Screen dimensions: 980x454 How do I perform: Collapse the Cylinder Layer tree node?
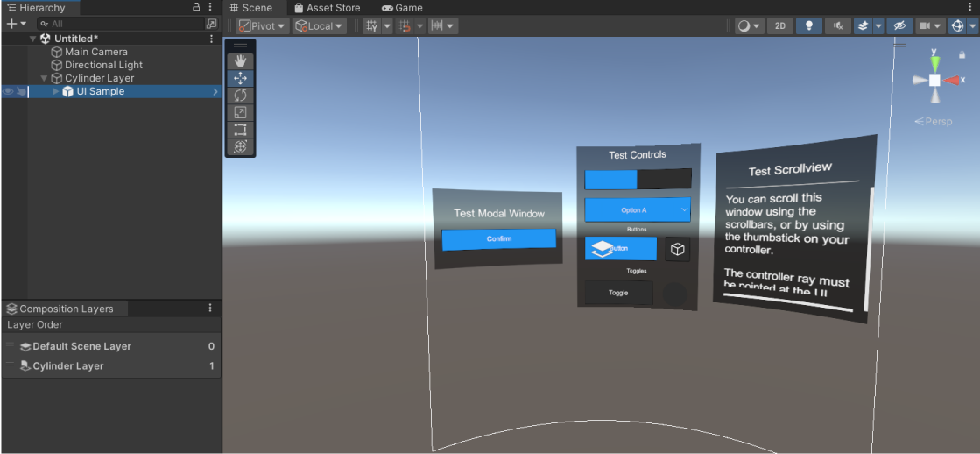(x=45, y=78)
